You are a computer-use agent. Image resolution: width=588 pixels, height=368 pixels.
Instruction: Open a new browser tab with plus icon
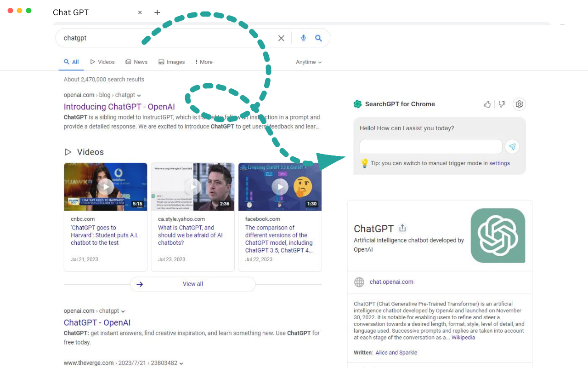(157, 12)
